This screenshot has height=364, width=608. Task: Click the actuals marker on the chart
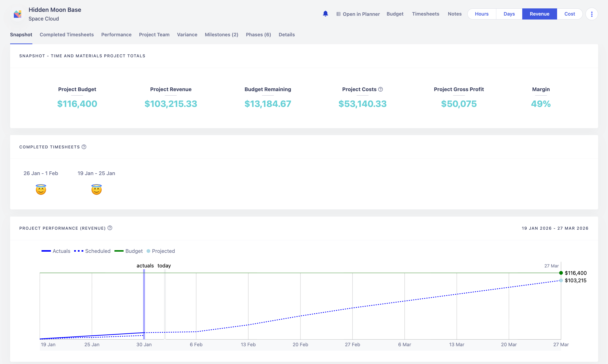tap(144, 304)
